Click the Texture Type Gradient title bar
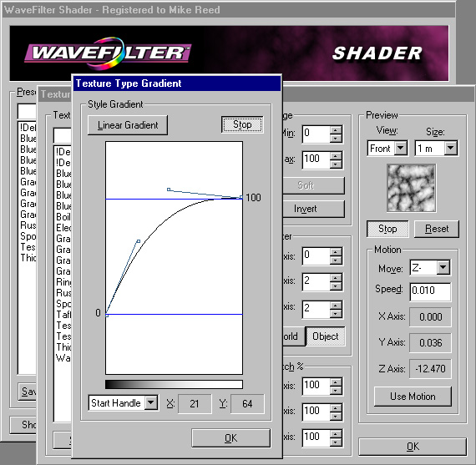 pyautogui.click(x=177, y=83)
